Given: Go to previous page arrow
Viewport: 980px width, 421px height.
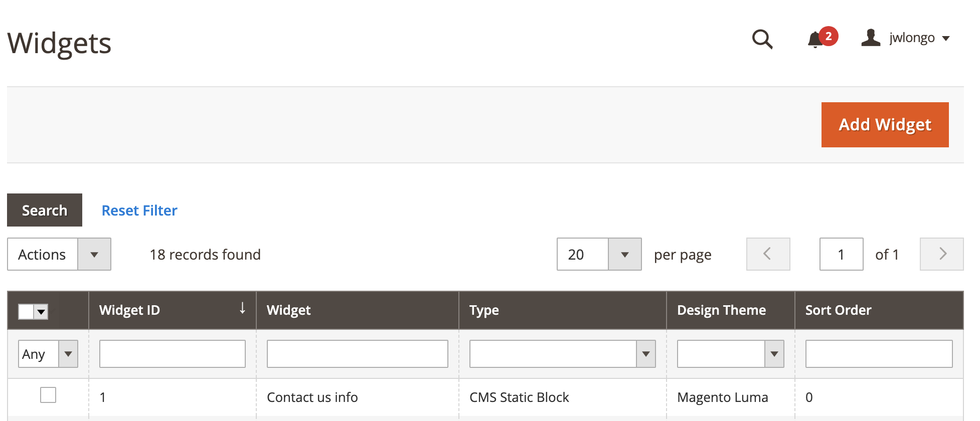Looking at the screenshot, I should (767, 254).
